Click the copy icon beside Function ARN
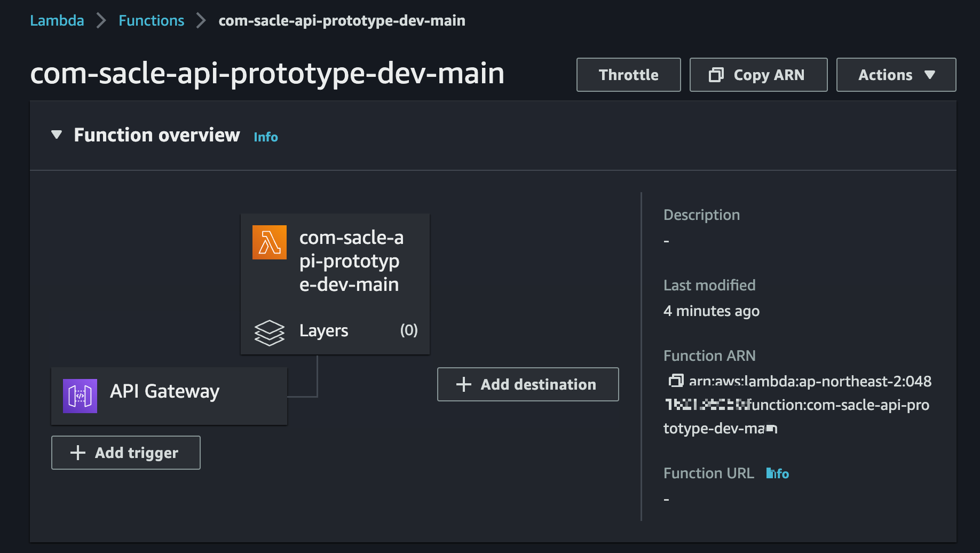 coord(676,381)
